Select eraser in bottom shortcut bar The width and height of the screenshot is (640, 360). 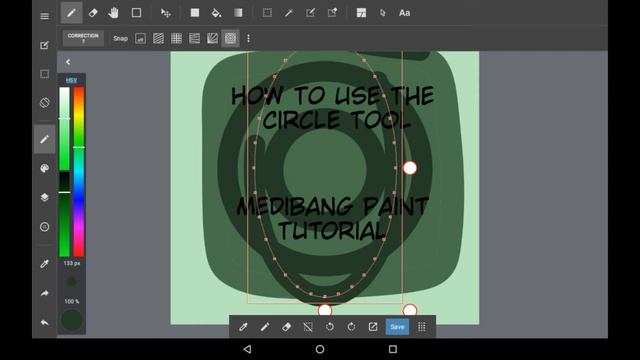click(287, 327)
